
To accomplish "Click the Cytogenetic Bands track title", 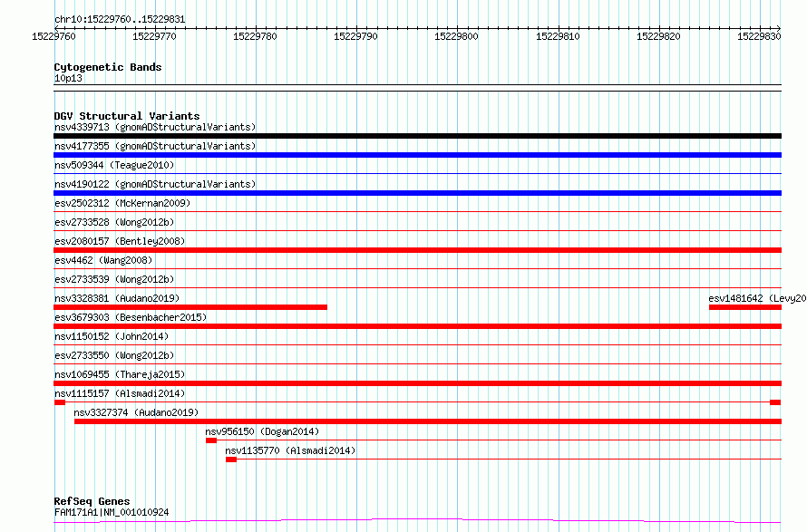I will point(108,67).
